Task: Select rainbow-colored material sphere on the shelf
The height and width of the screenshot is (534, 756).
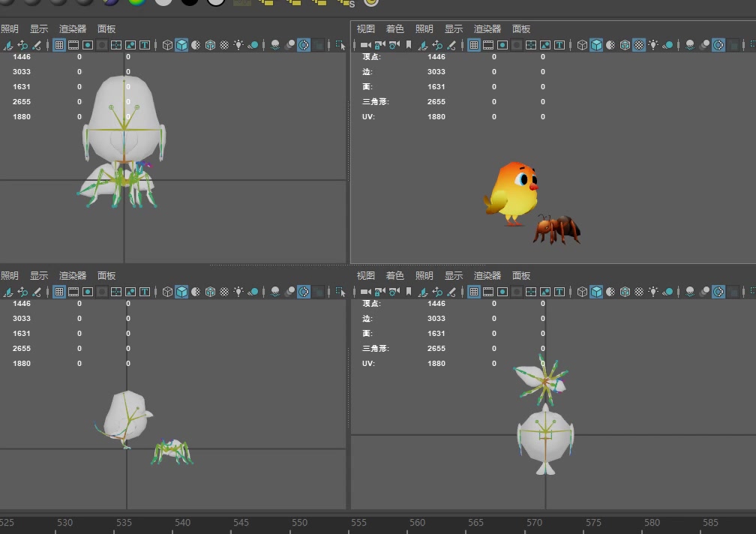Action: (136, 1)
